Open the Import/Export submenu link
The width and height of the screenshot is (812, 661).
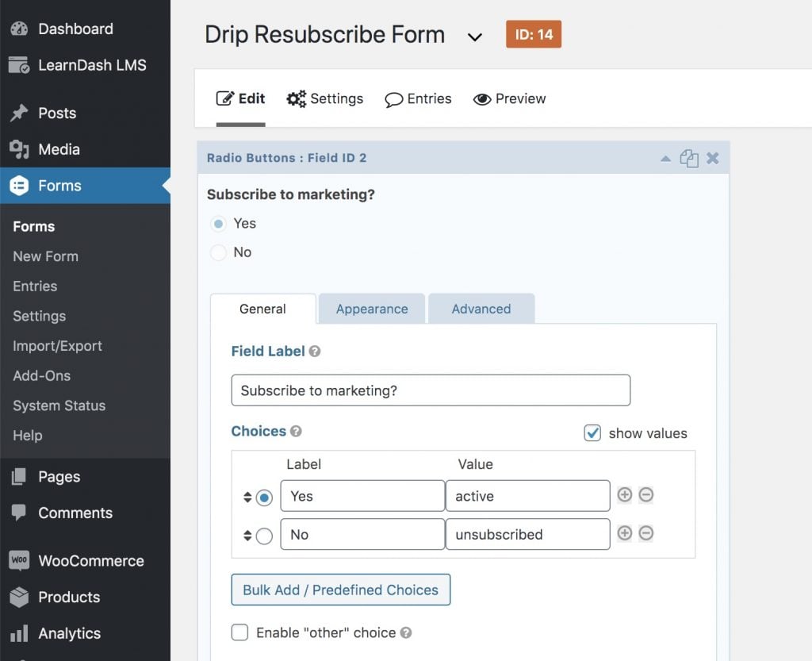(x=57, y=346)
